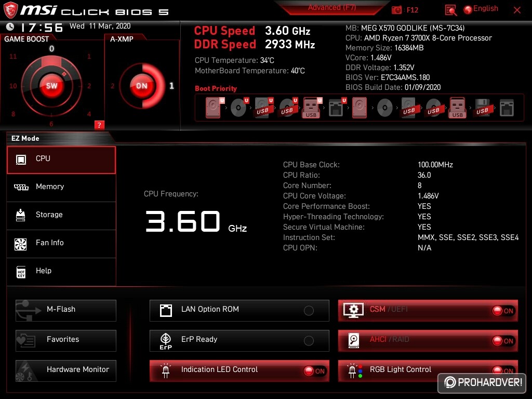
Task: Click the 17:56 time display
Action: coord(42,27)
